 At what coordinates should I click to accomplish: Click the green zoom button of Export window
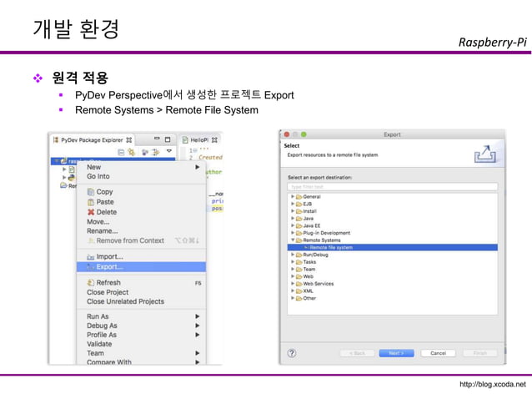(x=304, y=134)
